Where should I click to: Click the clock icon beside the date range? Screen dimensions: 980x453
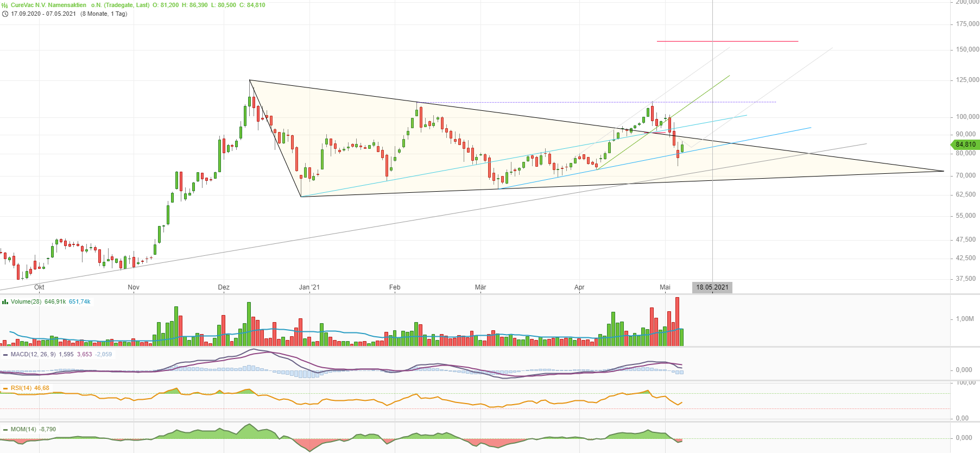pyautogui.click(x=5, y=14)
